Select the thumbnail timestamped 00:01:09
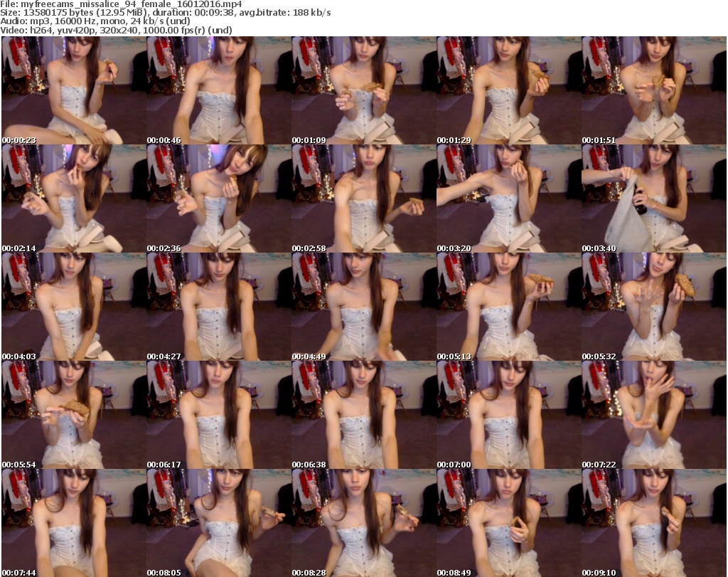The height and width of the screenshot is (577, 728). [x=363, y=90]
